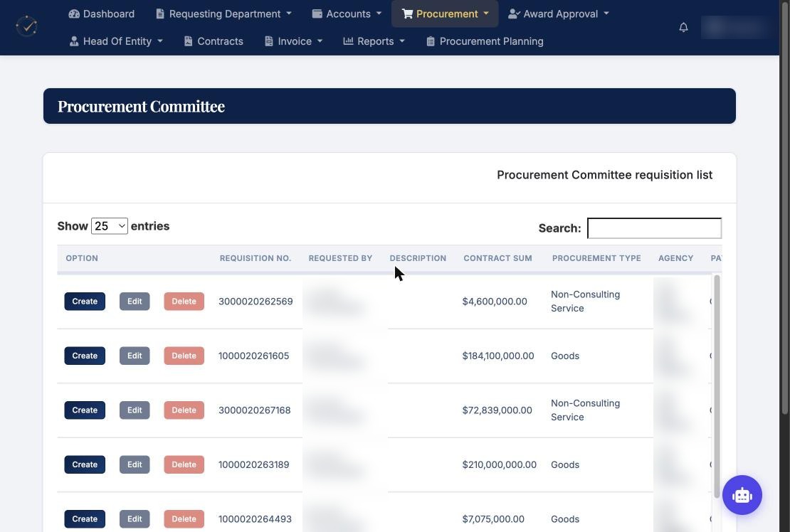Sort by Description column header
Viewport: 790px width, 532px height.
pyautogui.click(x=418, y=258)
